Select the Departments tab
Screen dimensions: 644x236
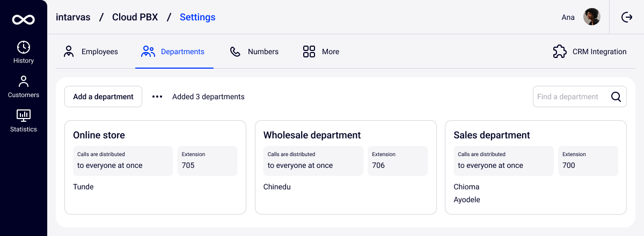(x=173, y=51)
